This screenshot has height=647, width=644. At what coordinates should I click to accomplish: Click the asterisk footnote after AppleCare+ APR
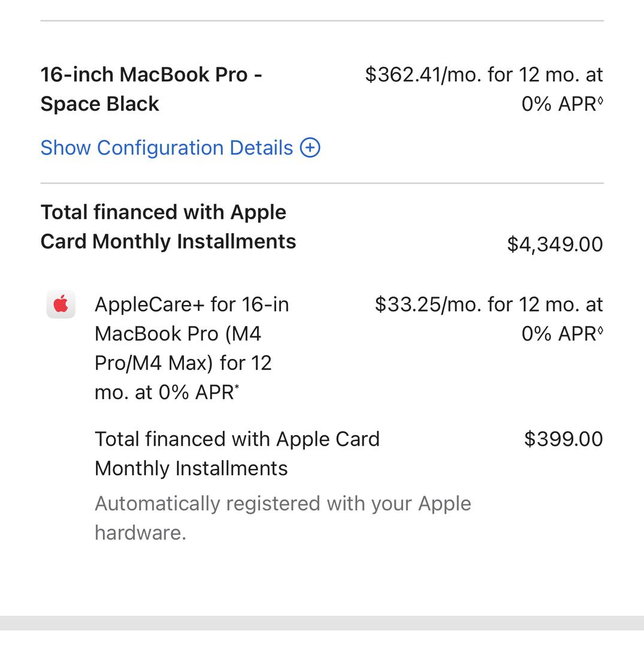pyautogui.click(x=237, y=388)
